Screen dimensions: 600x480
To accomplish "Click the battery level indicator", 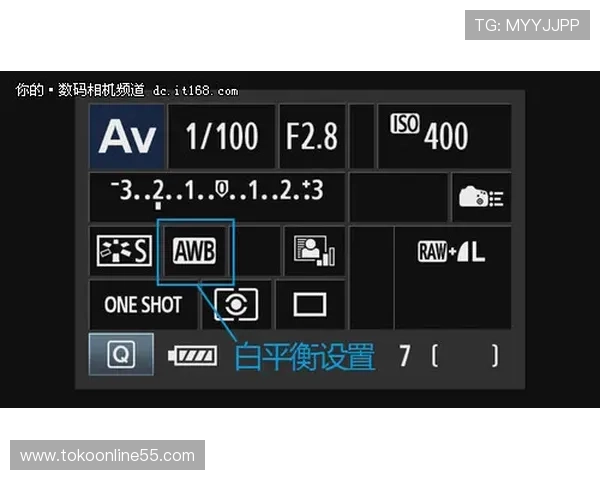I will coord(193,355).
